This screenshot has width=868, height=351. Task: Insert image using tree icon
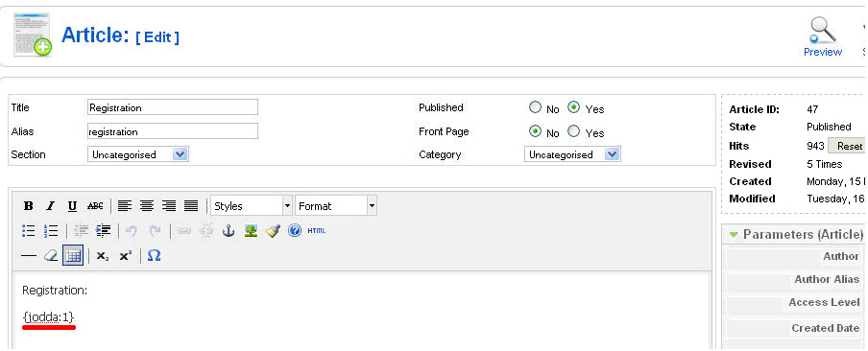click(251, 230)
